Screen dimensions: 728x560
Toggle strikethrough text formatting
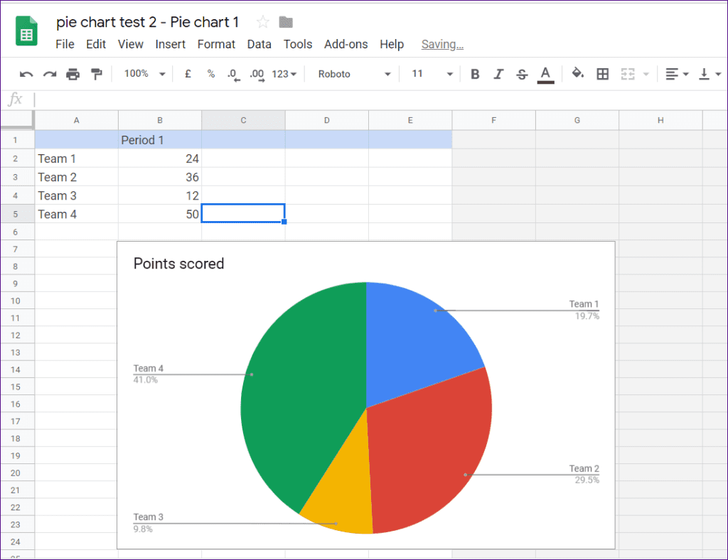tap(522, 74)
